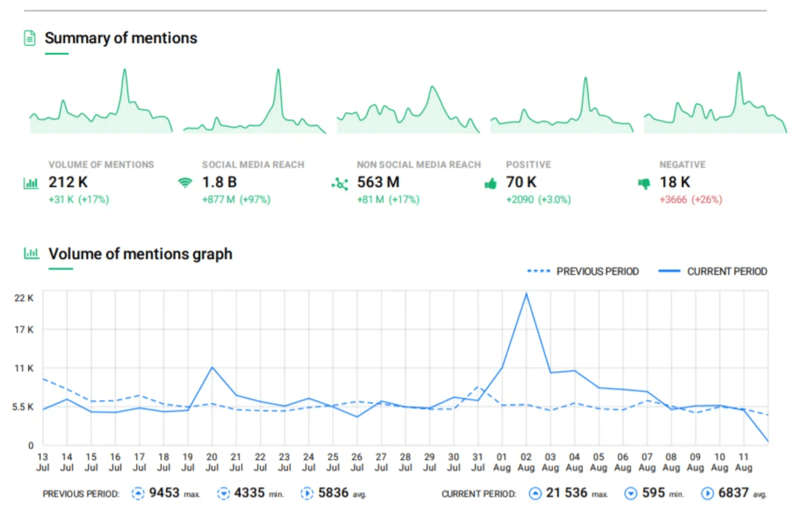The width and height of the screenshot is (812, 528).
Task: Select the 212 K volume of mentions value
Action: tap(68, 182)
